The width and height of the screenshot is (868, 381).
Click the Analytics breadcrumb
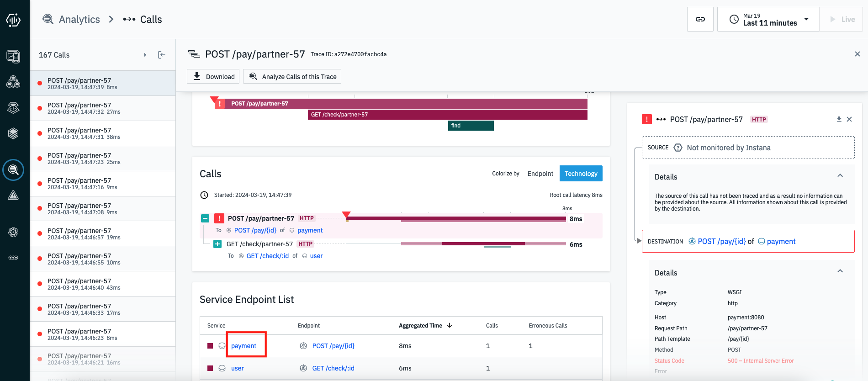pos(71,19)
